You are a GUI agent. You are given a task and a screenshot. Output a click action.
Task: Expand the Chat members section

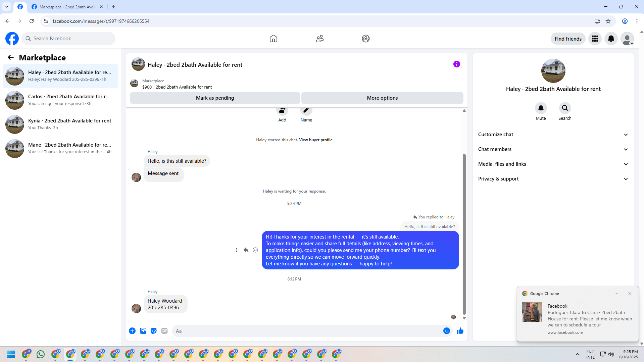[x=553, y=149]
